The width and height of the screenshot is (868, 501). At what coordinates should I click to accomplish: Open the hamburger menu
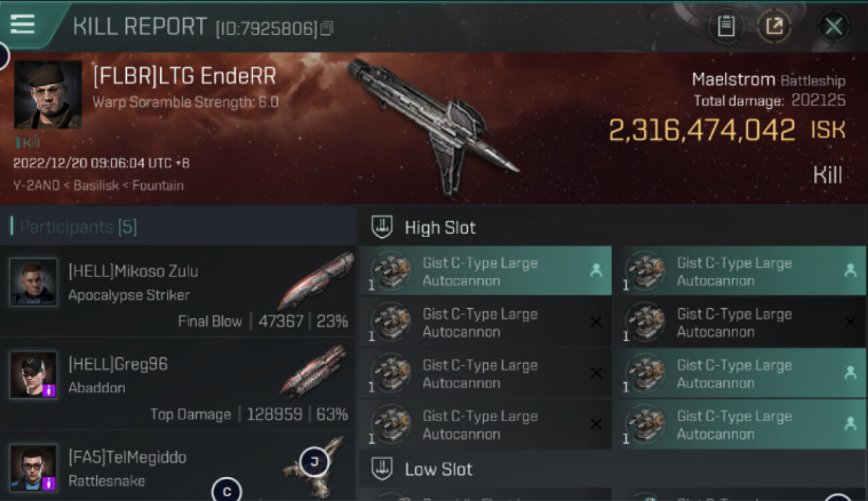point(22,24)
